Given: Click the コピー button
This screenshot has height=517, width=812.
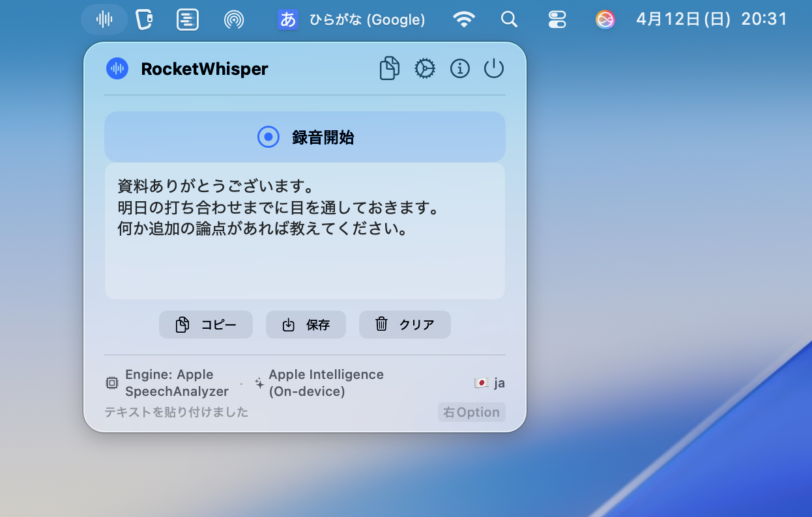Looking at the screenshot, I should (206, 324).
